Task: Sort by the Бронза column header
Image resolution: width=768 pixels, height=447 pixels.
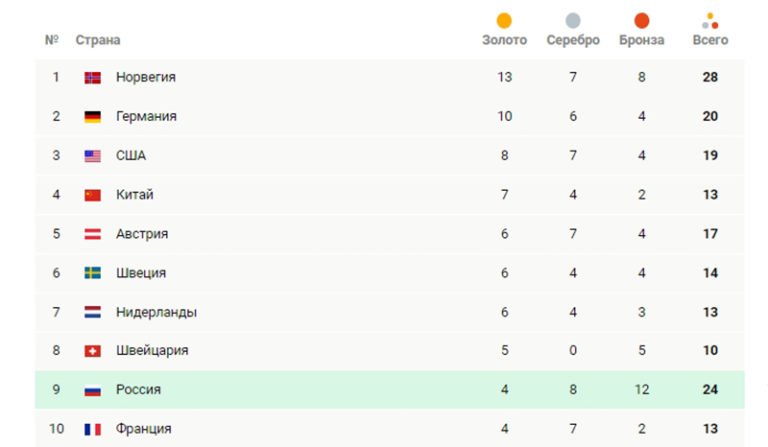Action: click(642, 40)
